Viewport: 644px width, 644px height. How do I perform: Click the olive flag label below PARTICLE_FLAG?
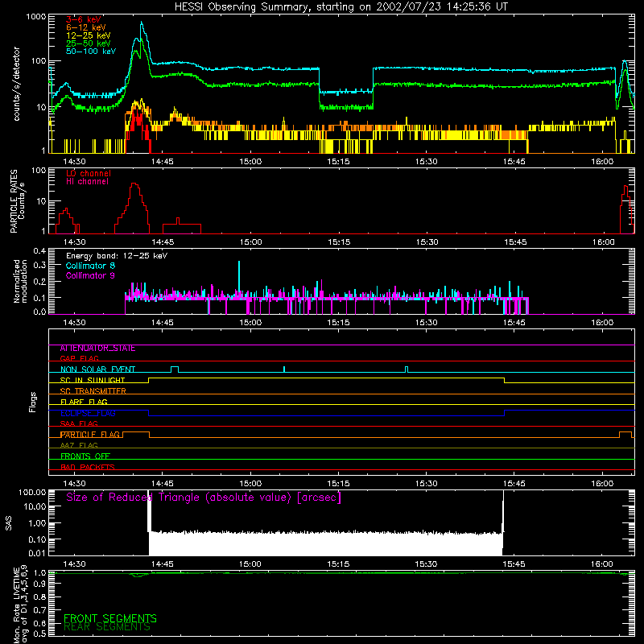79,445
